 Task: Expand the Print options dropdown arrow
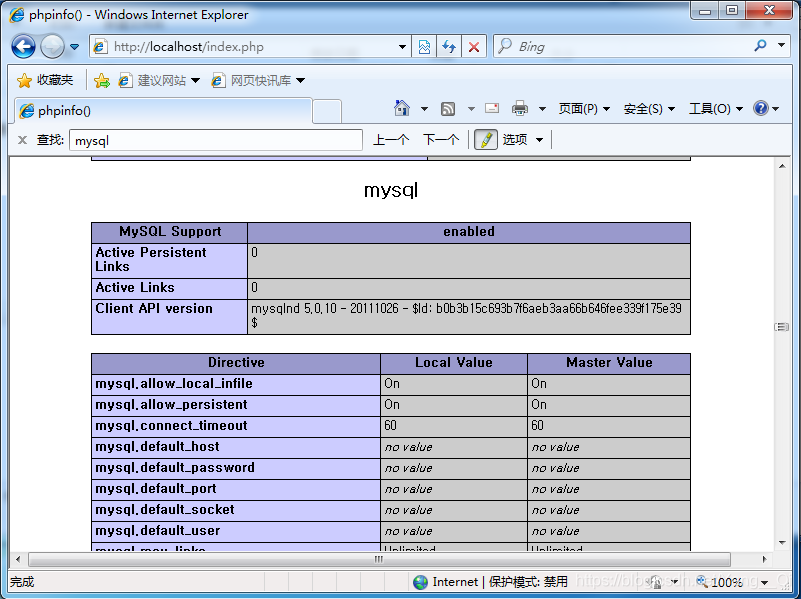coord(542,109)
